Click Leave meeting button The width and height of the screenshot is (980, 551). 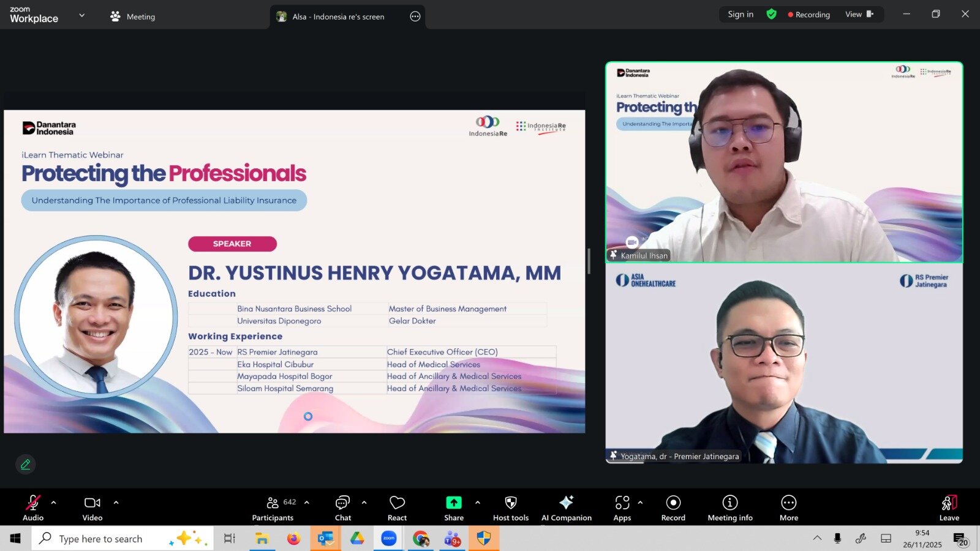click(x=949, y=508)
